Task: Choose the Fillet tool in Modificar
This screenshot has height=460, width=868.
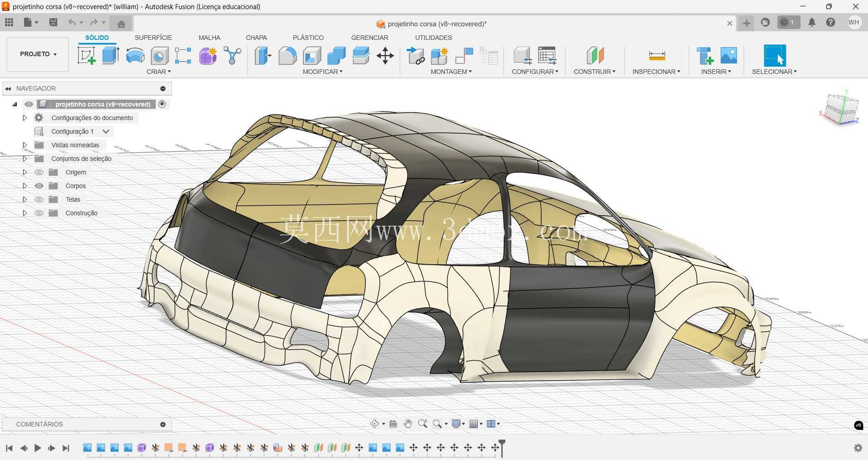Action: click(x=287, y=56)
